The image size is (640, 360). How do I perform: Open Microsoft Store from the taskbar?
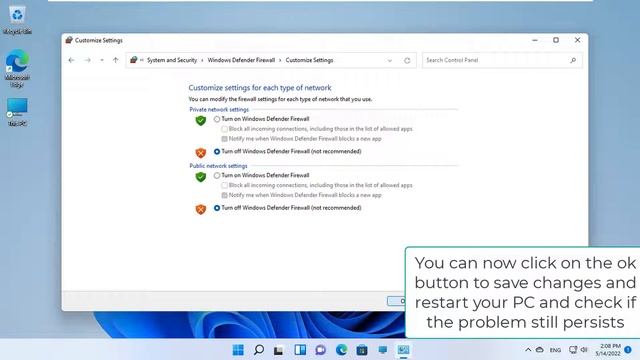[362, 350]
